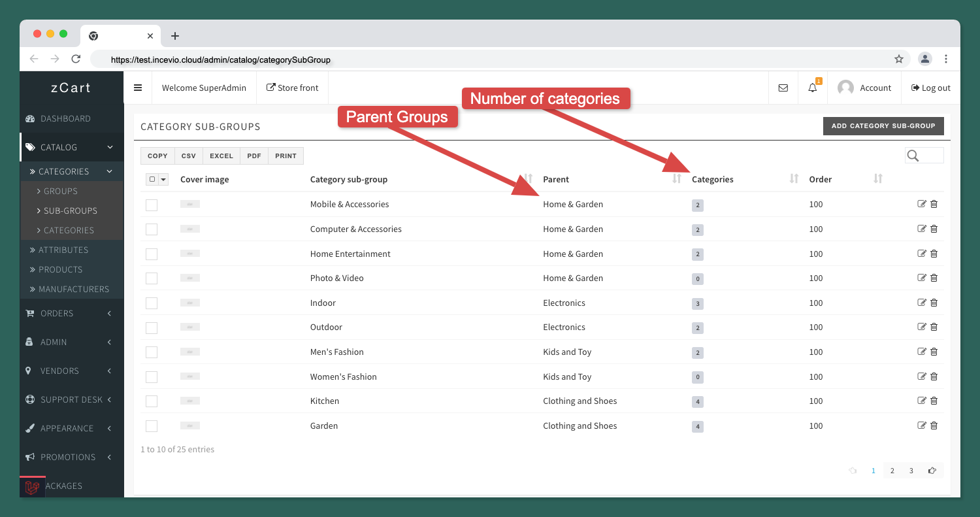Open the messages envelope icon
Viewport: 980px width, 517px height.
[x=783, y=88]
